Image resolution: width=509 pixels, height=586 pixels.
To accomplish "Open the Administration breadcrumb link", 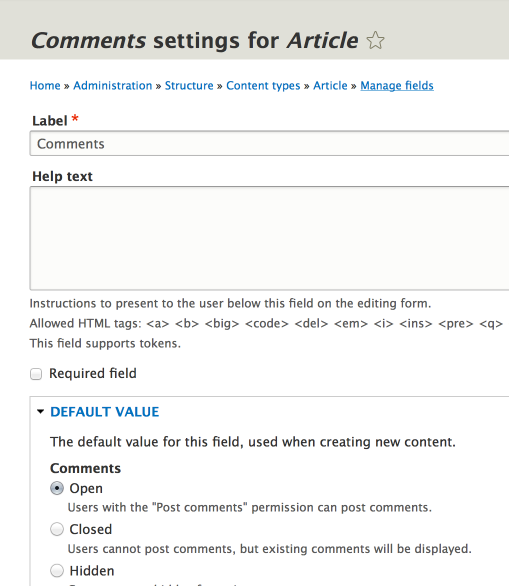I will point(112,86).
